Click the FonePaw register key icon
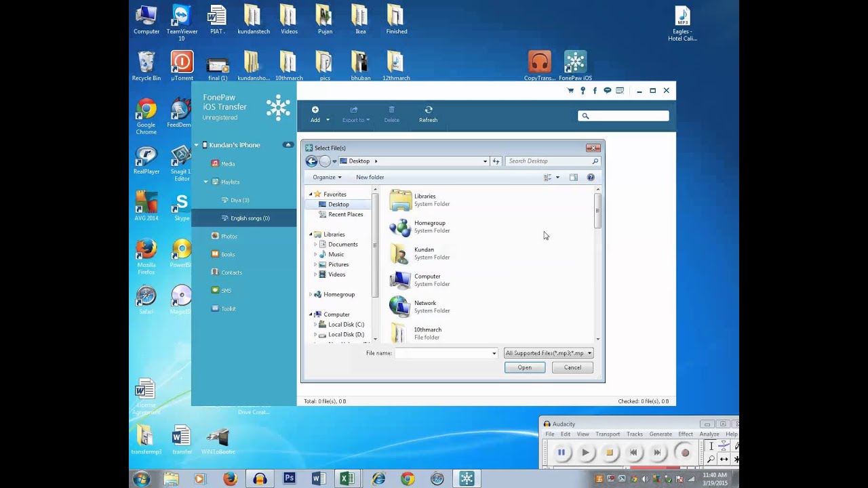 (x=583, y=91)
